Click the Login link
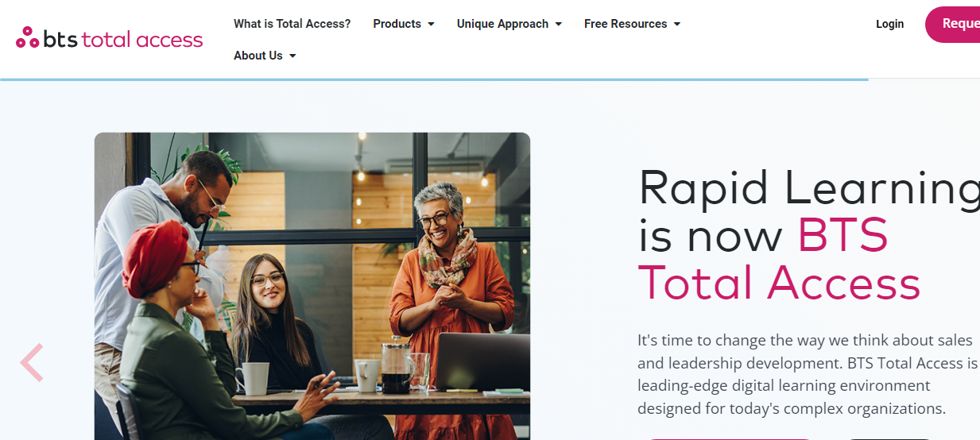Viewport: 980px width, 440px height. 889,24
